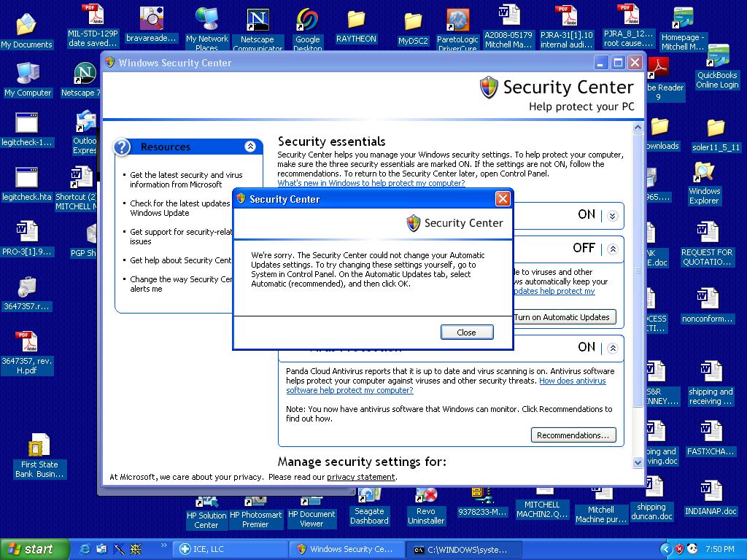Collapse the Virus Protection ON section
The height and width of the screenshot is (560, 747).
pos(613,348)
